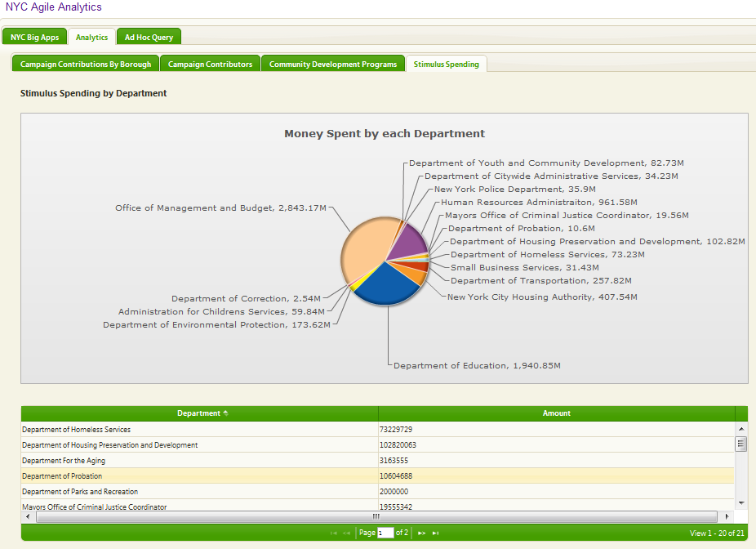The image size is (756, 549).
Task: Click the vertical scrollbar thumb
Action: click(741, 444)
